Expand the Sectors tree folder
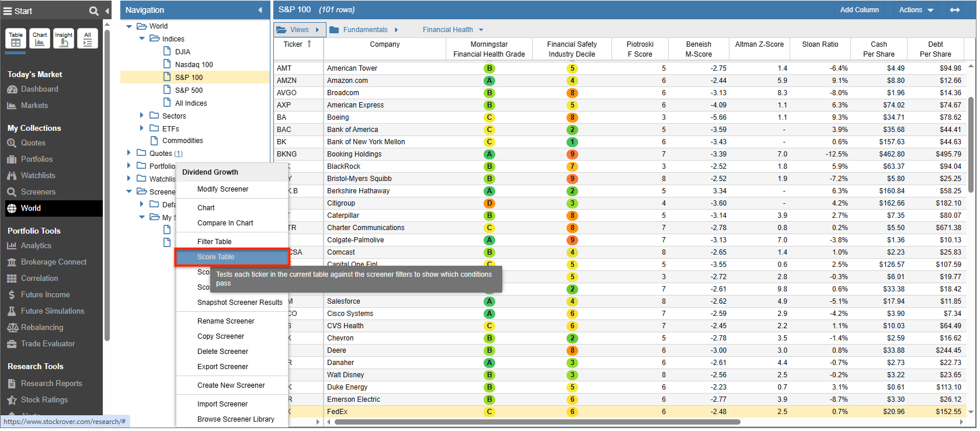The height and width of the screenshot is (431, 980). point(141,116)
